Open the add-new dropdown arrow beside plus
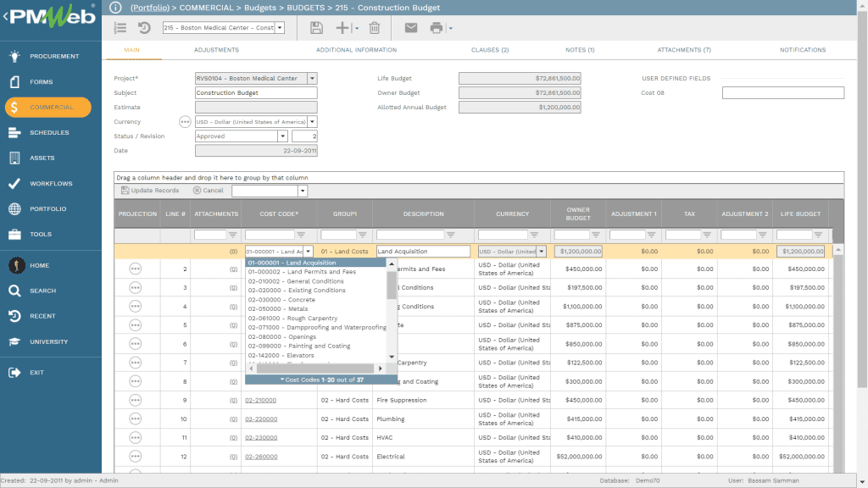868x488 pixels. pyautogui.click(x=357, y=28)
